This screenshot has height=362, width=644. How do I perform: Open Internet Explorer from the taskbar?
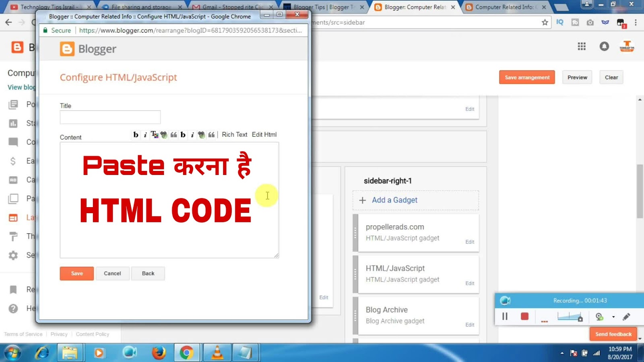pyautogui.click(x=42, y=353)
